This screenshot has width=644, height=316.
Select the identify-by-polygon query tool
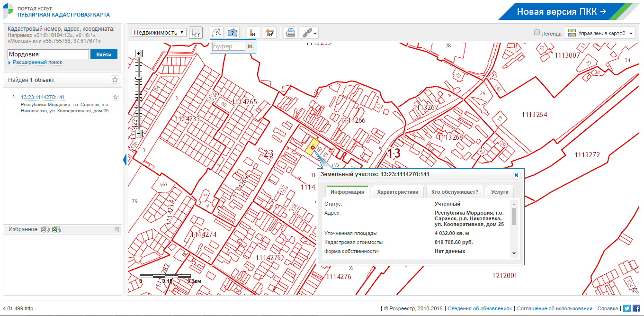232,33
